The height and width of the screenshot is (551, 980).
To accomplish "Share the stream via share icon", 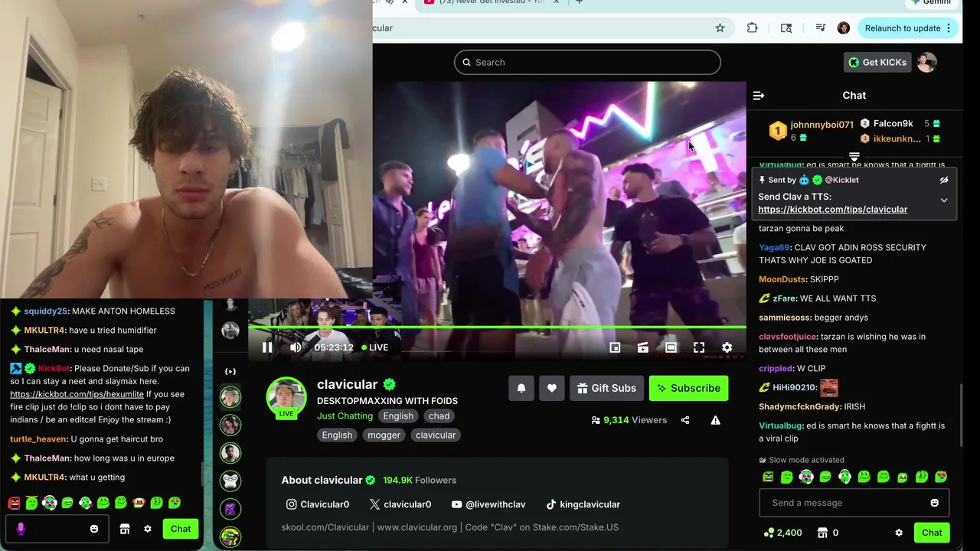I will (685, 420).
